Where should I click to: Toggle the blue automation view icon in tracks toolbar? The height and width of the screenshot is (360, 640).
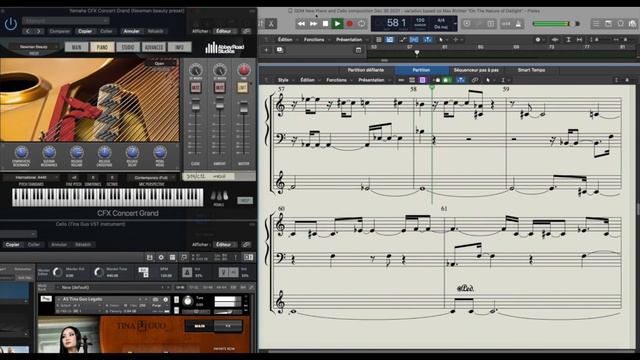(x=390, y=40)
